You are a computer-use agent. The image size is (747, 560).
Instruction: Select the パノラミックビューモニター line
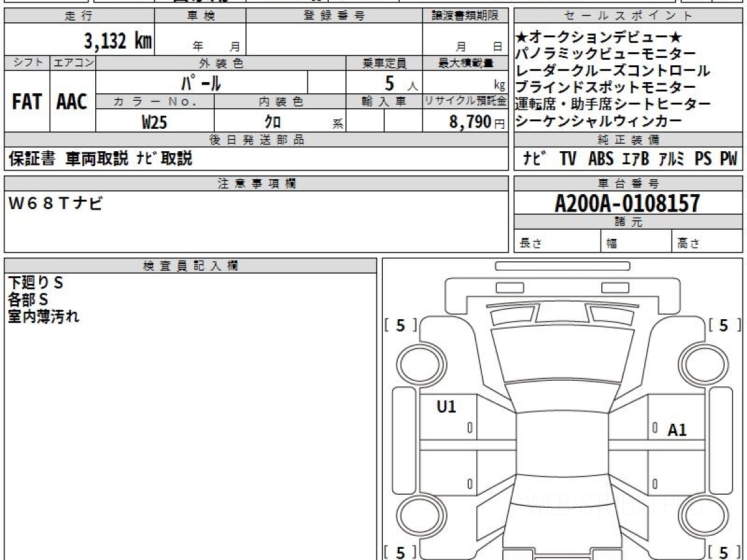(x=606, y=54)
